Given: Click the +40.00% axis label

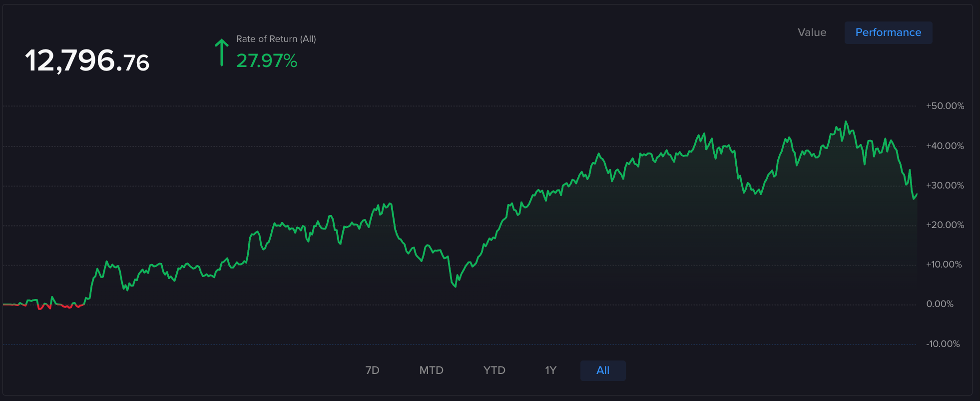Looking at the screenshot, I should pos(945,146).
